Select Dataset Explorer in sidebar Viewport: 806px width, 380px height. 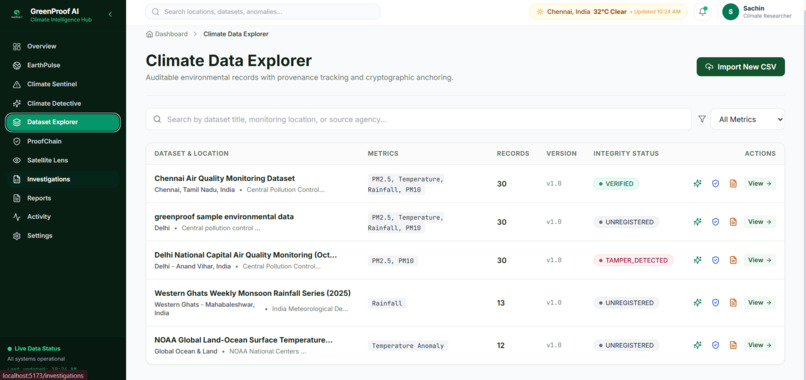coord(63,122)
